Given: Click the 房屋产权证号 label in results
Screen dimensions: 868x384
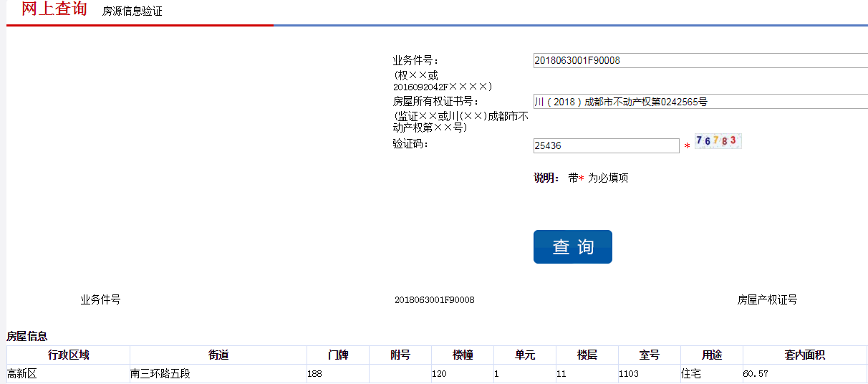Looking at the screenshot, I should (767, 300).
